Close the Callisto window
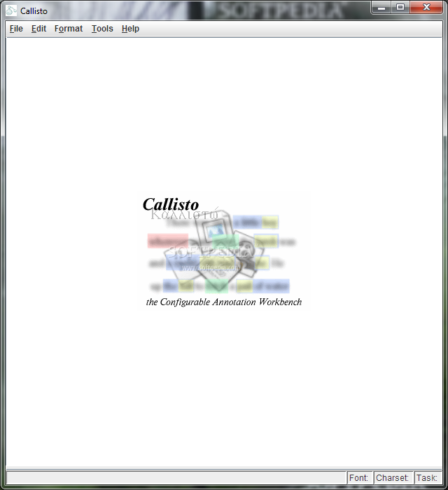 click(426, 8)
